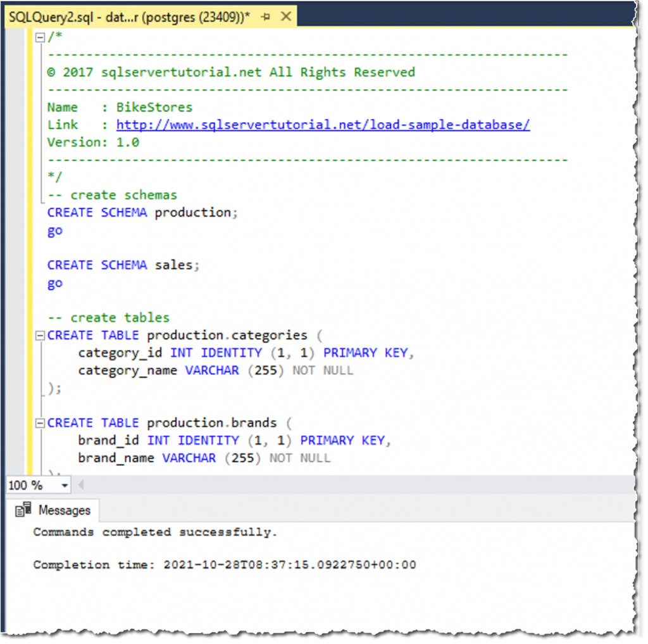Image resolution: width=648 pixels, height=644 pixels.
Task: Click the "Commands completed successfully" message
Action: coord(154,532)
